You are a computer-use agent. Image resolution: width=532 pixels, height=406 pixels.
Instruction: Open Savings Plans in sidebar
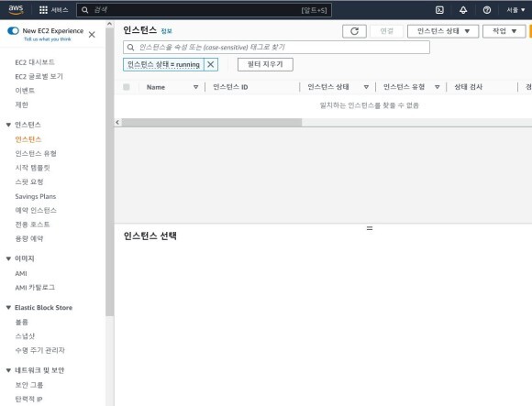click(35, 196)
